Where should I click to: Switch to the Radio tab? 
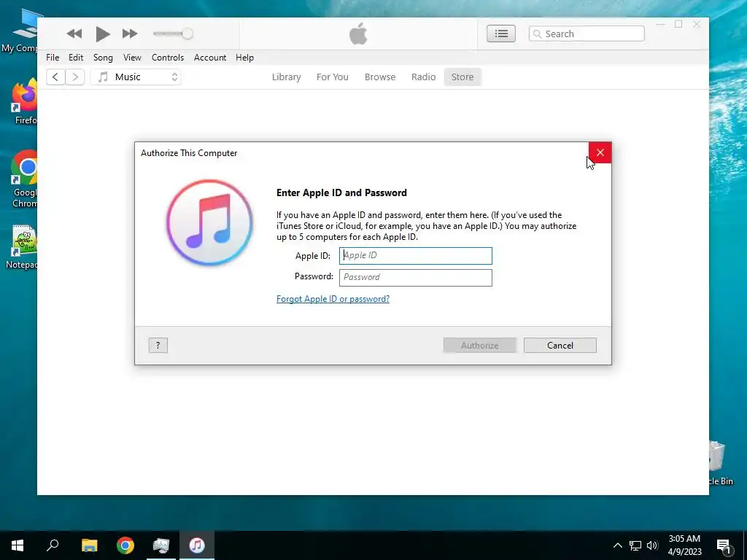coord(424,77)
